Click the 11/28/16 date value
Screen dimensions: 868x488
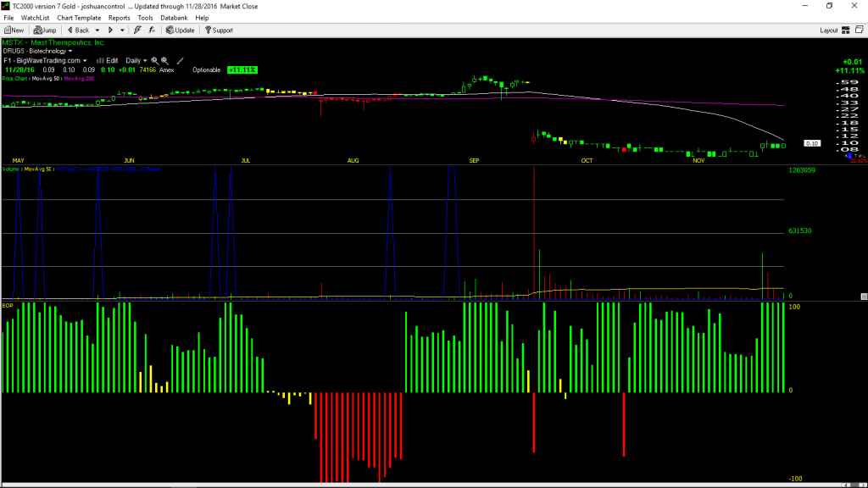20,69
